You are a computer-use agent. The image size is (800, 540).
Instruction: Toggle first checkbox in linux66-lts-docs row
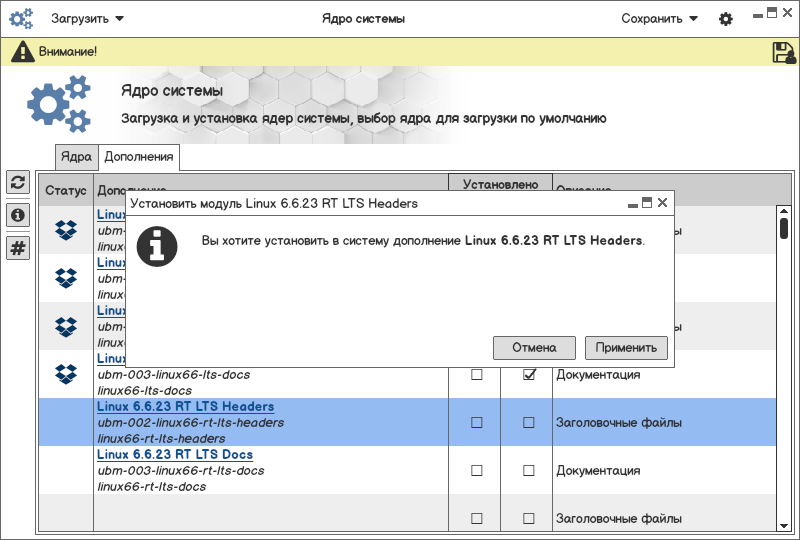(x=477, y=375)
